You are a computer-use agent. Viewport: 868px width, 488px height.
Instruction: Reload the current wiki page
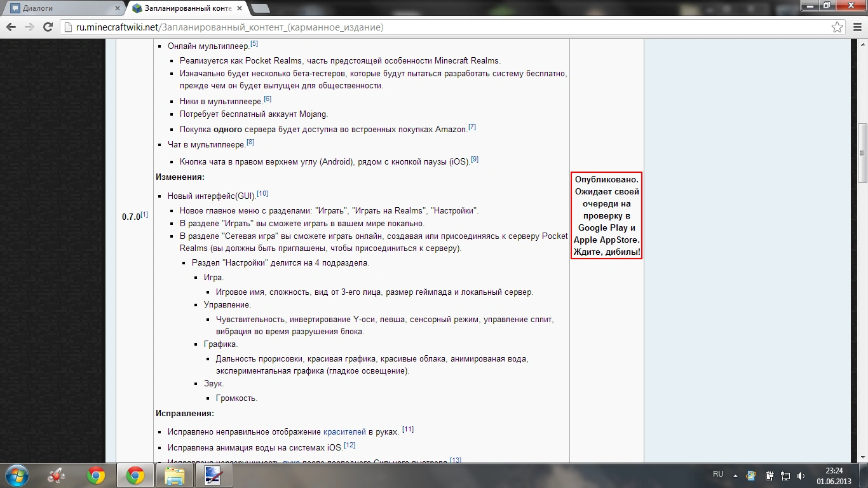click(x=48, y=27)
